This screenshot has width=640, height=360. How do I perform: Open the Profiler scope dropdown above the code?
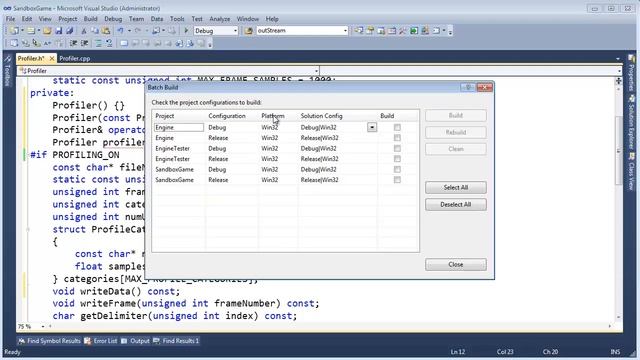pos(316,71)
